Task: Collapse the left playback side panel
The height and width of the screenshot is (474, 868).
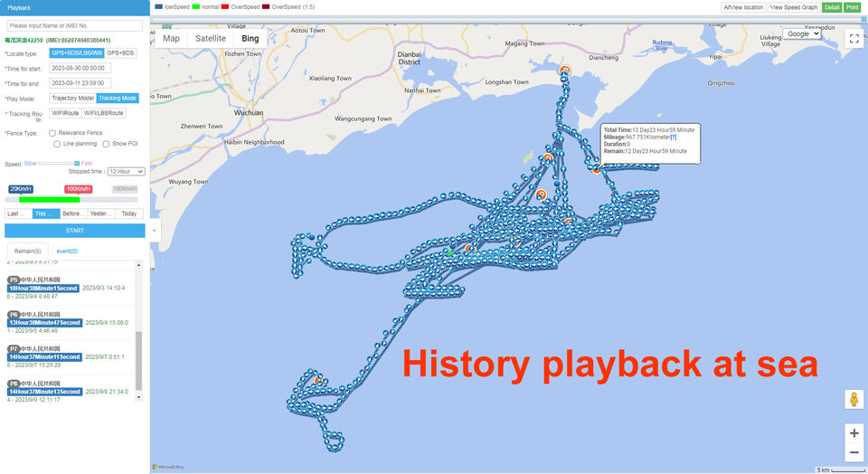Action: tap(154, 231)
